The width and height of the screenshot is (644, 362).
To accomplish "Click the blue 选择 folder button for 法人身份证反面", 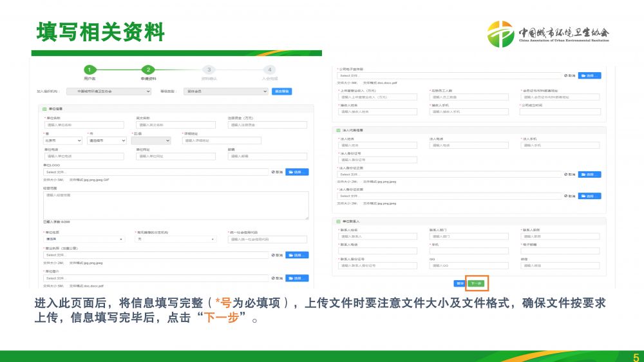I will [x=589, y=196].
